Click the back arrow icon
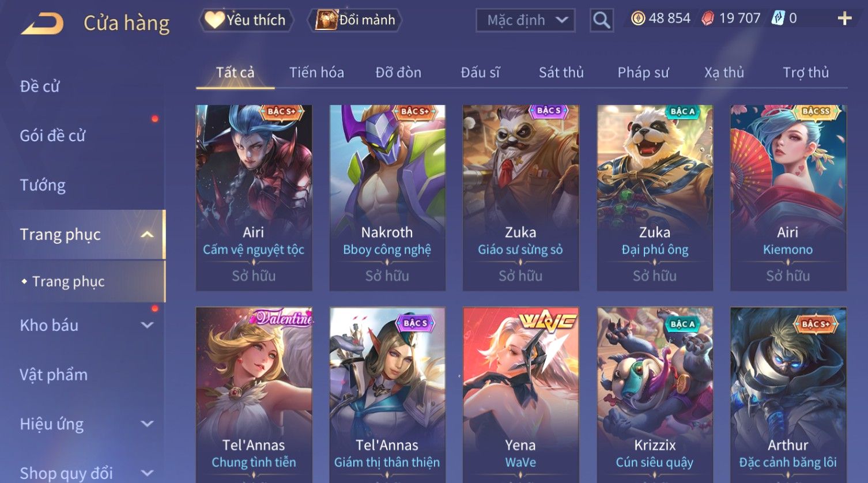 42,24
